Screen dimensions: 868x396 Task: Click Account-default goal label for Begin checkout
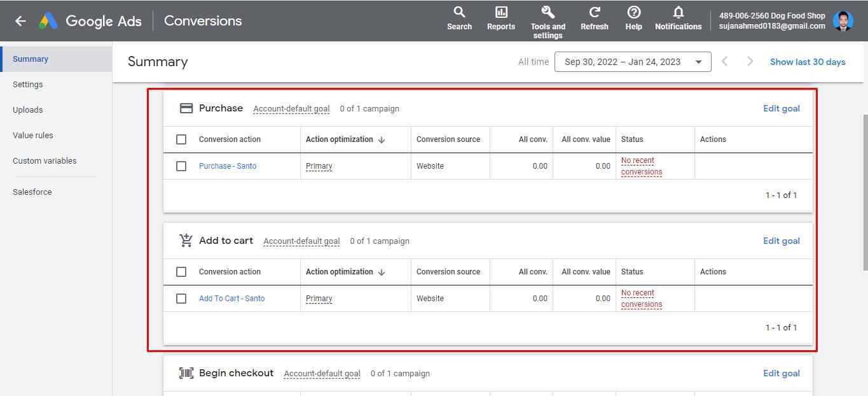click(x=322, y=374)
